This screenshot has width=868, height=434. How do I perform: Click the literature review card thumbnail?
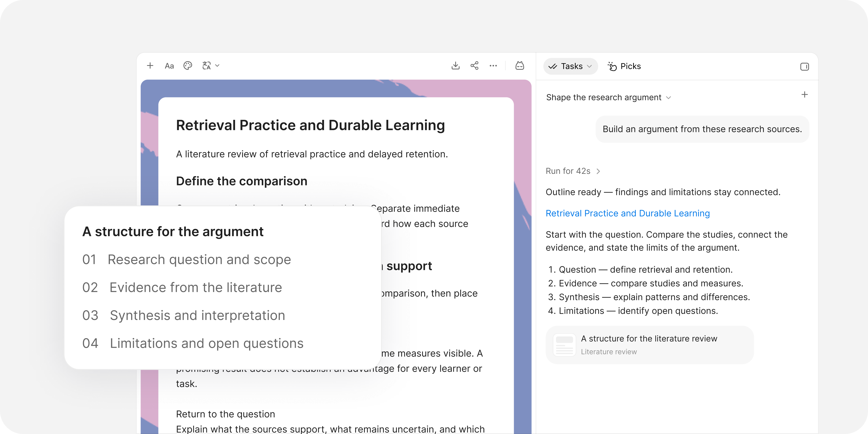564,345
